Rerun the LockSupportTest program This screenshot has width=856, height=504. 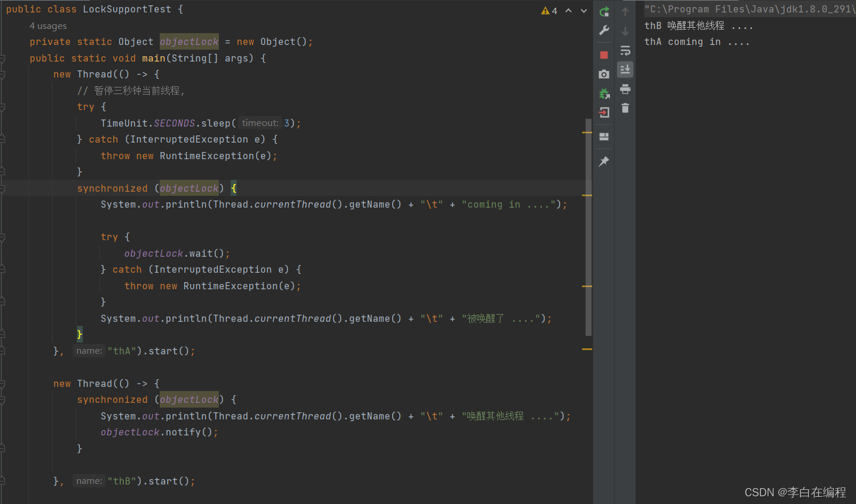coord(604,11)
